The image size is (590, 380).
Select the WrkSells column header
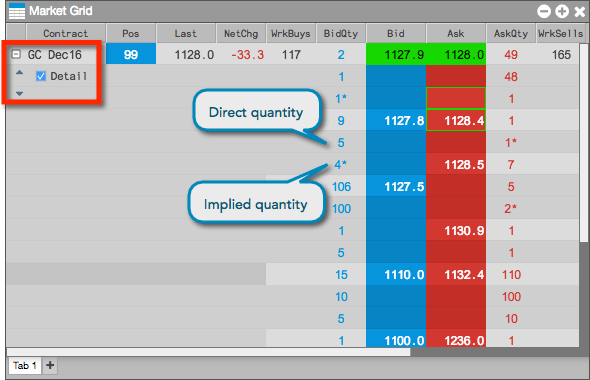click(561, 33)
